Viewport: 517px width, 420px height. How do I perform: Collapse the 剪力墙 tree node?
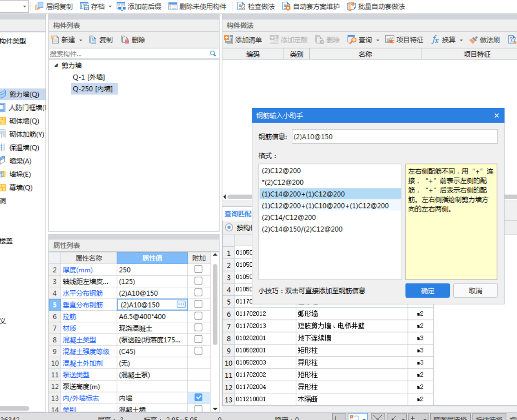click(x=56, y=65)
